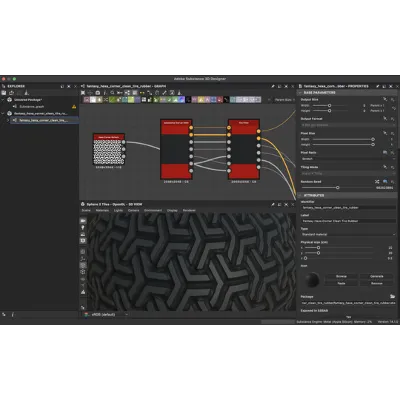
Task: Open the Lights menu in 3D view
Action: click(118, 211)
